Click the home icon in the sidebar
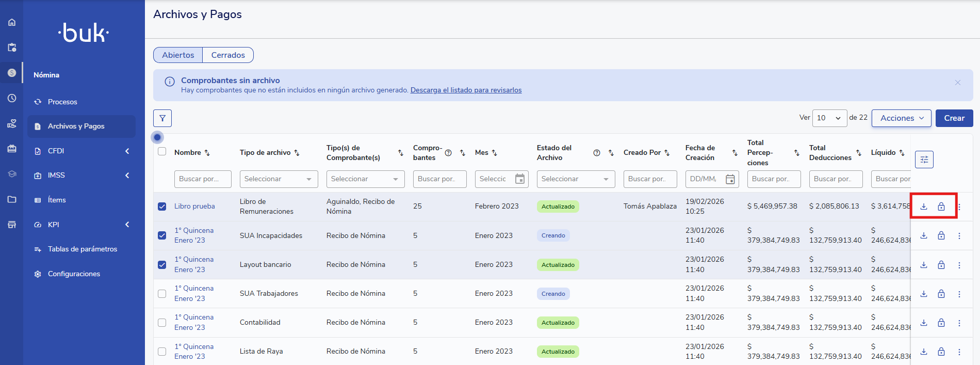980x365 pixels. pos(12,22)
